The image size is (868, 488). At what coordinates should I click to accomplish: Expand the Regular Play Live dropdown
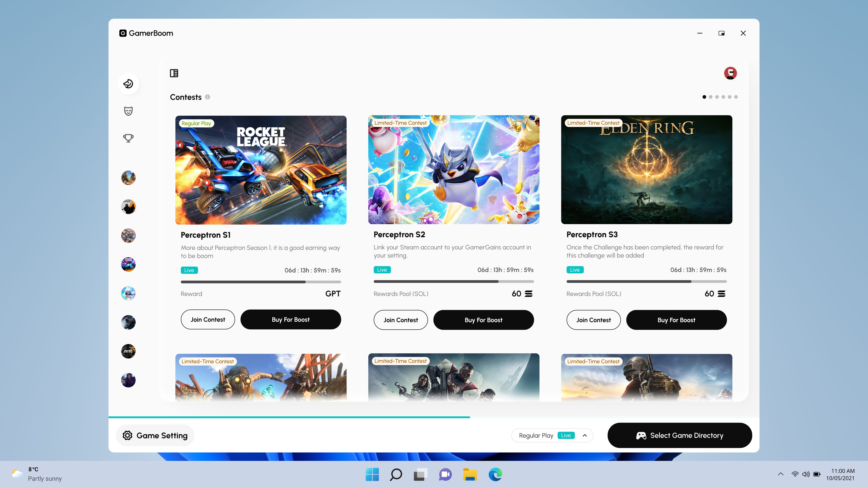click(x=585, y=435)
